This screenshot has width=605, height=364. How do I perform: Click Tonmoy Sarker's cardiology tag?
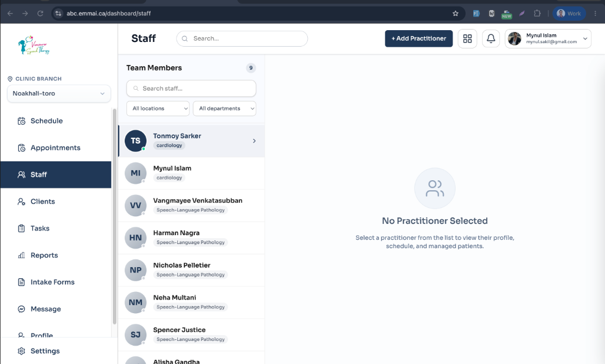[170, 145]
